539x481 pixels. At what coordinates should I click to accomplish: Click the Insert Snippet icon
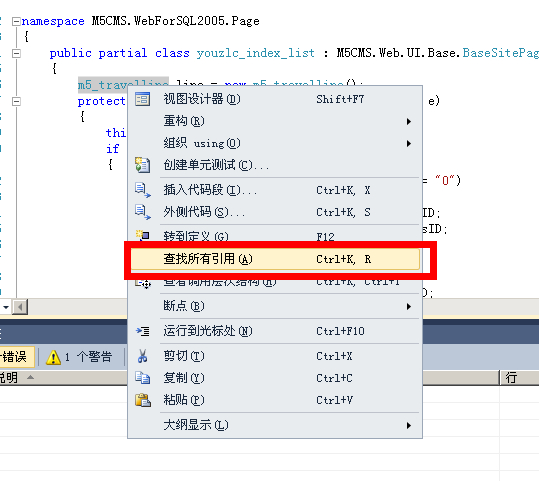142,190
